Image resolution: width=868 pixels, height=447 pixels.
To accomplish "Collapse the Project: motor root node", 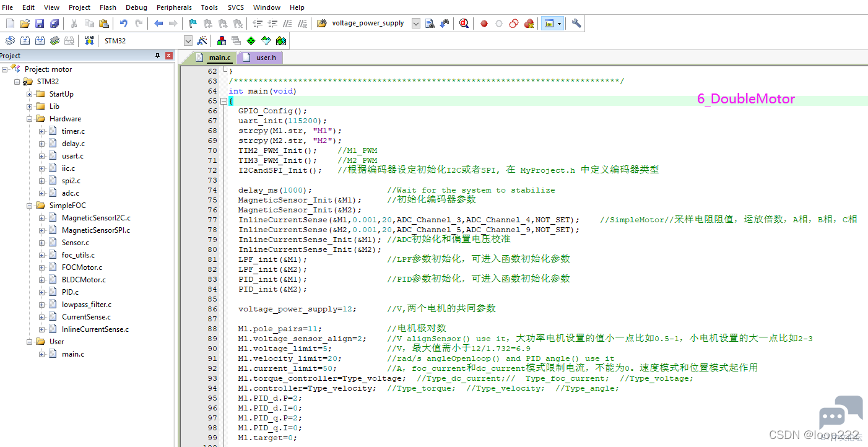I will pyautogui.click(x=5, y=69).
